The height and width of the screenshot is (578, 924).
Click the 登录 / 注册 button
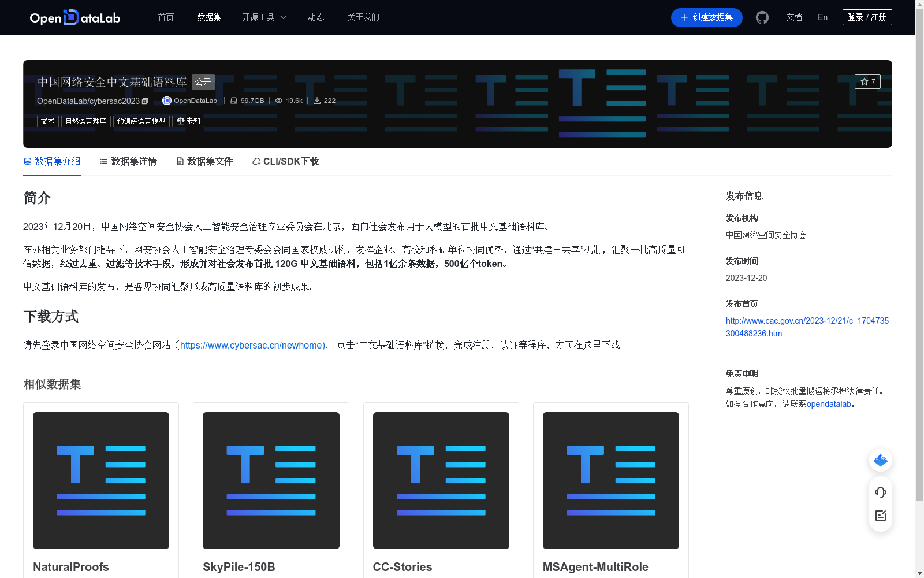click(x=867, y=17)
